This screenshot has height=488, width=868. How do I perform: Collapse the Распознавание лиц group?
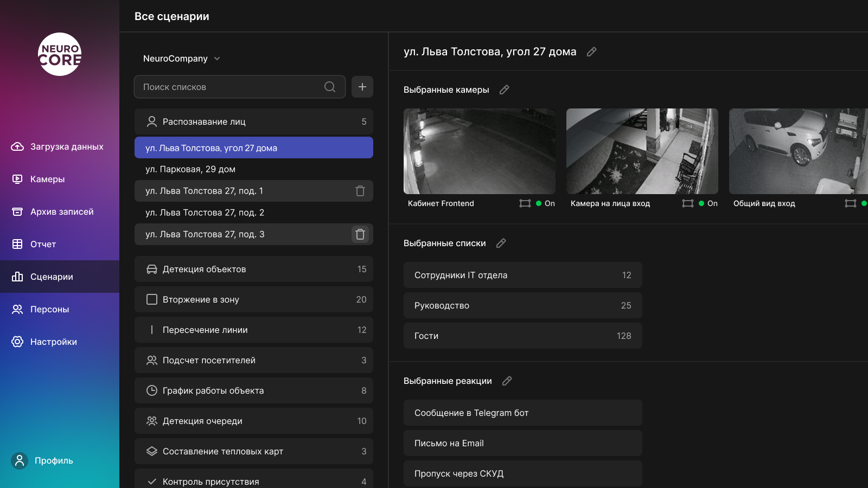[x=253, y=121]
